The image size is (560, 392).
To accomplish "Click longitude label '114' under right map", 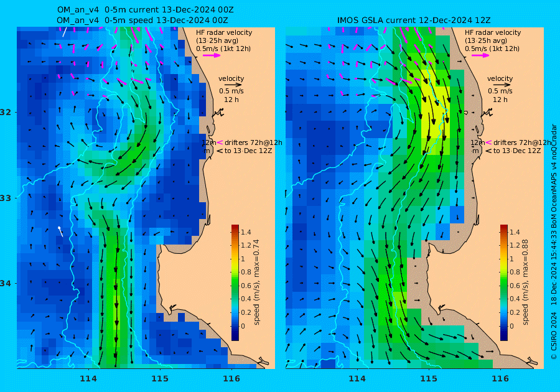I will pos(357,379).
